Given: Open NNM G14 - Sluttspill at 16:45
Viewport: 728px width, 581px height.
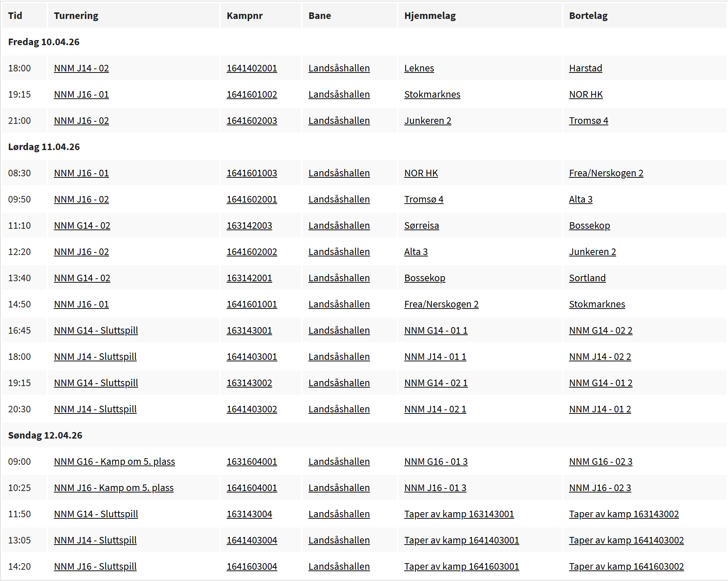Looking at the screenshot, I should click(x=96, y=330).
